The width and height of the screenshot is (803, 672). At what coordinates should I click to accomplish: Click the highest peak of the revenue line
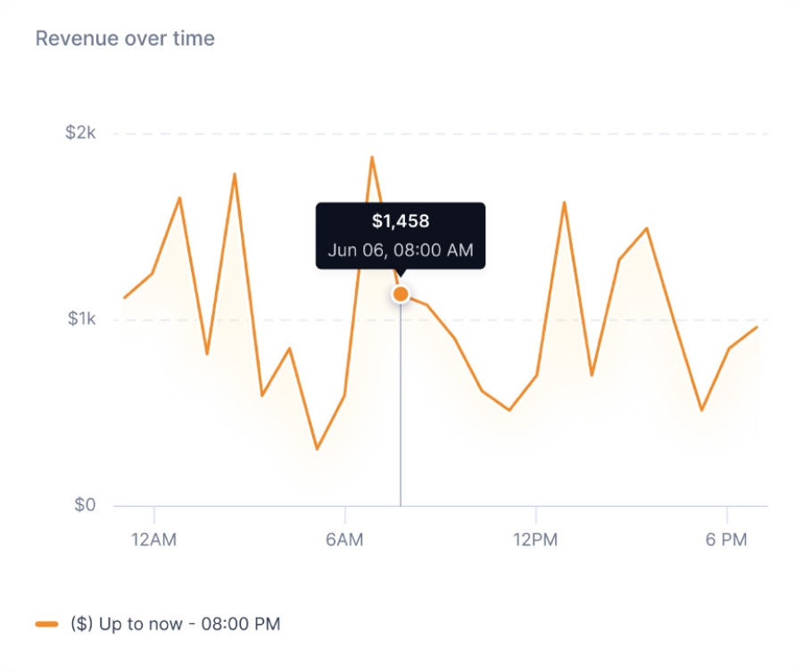[x=372, y=158]
